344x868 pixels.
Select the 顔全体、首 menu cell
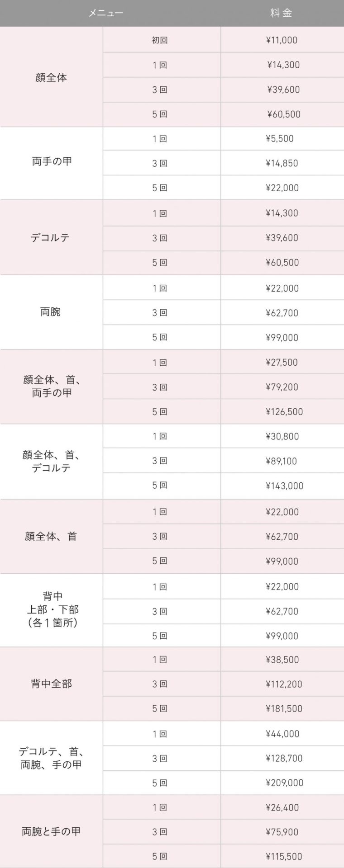click(51, 536)
